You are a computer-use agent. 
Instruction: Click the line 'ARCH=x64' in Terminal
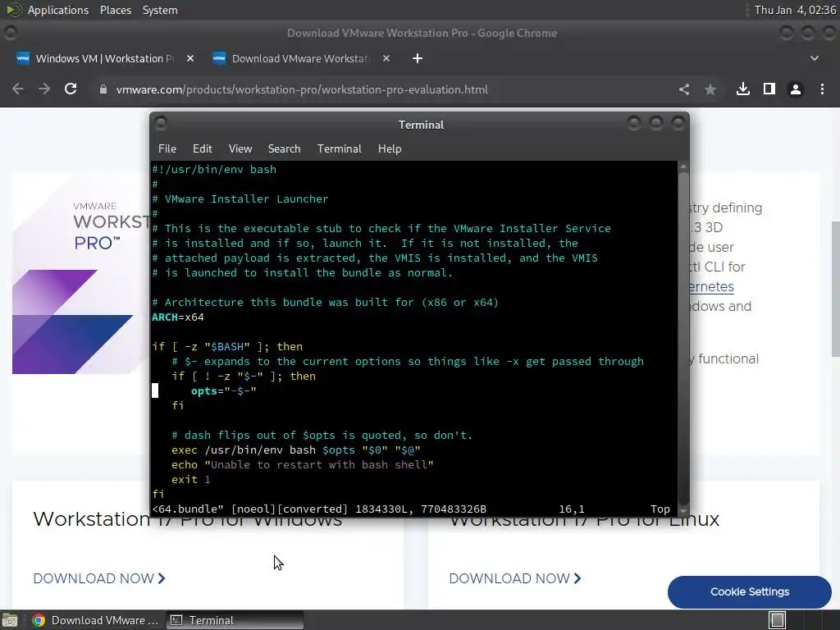pos(178,317)
